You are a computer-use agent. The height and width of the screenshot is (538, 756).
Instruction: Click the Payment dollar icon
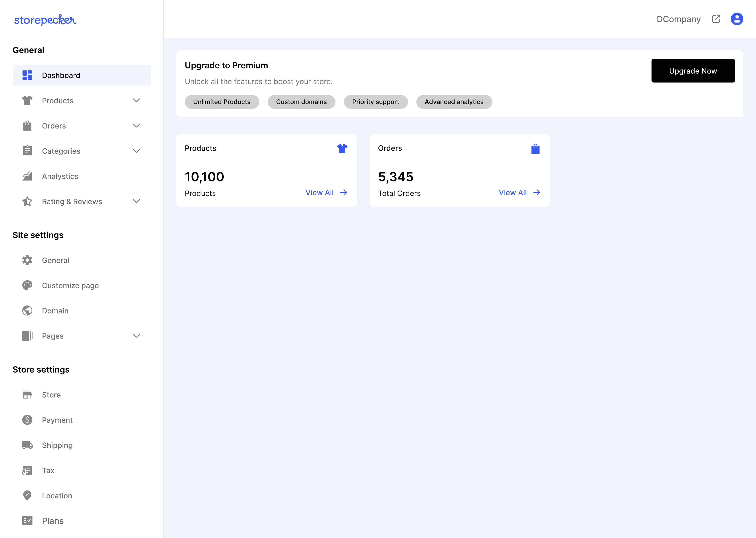click(27, 420)
